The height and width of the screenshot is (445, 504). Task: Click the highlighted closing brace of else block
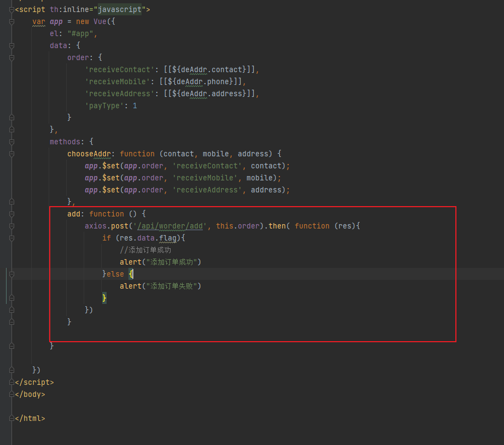click(104, 298)
